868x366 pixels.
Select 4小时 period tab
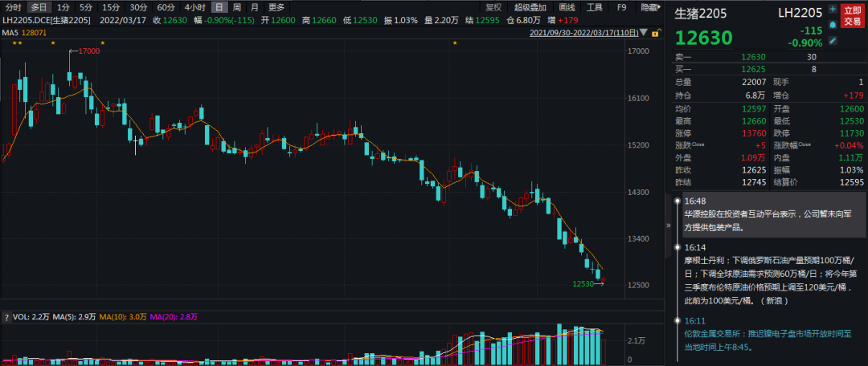coord(194,8)
